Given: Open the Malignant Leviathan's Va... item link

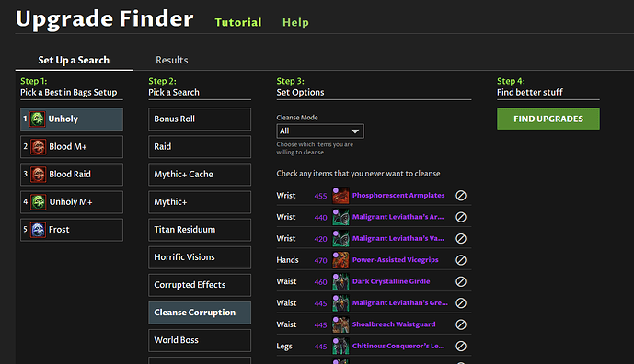Looking at the screenshot, I should (x=398, y=238).
